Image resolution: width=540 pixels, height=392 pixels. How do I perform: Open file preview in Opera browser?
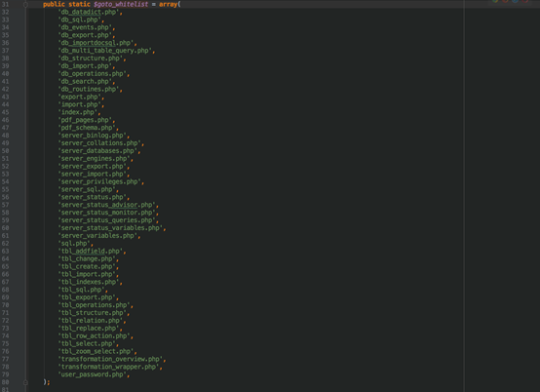coord(525,1)
